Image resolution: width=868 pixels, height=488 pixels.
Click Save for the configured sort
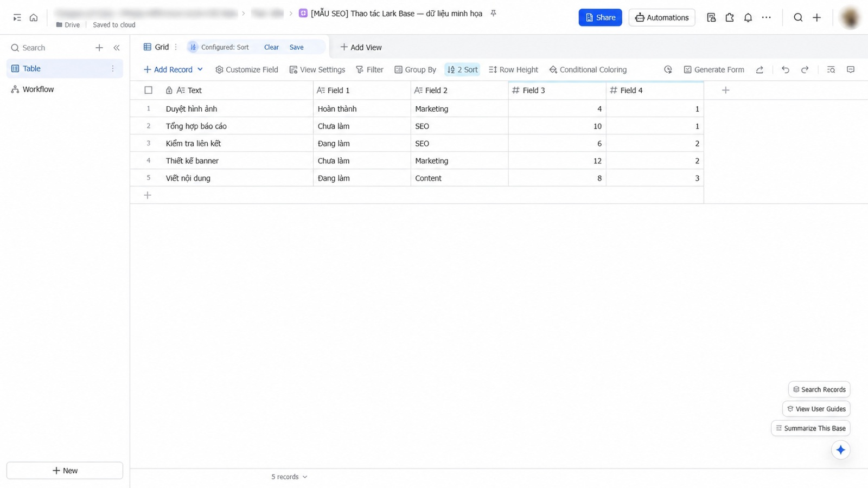[x=296, y=47]
